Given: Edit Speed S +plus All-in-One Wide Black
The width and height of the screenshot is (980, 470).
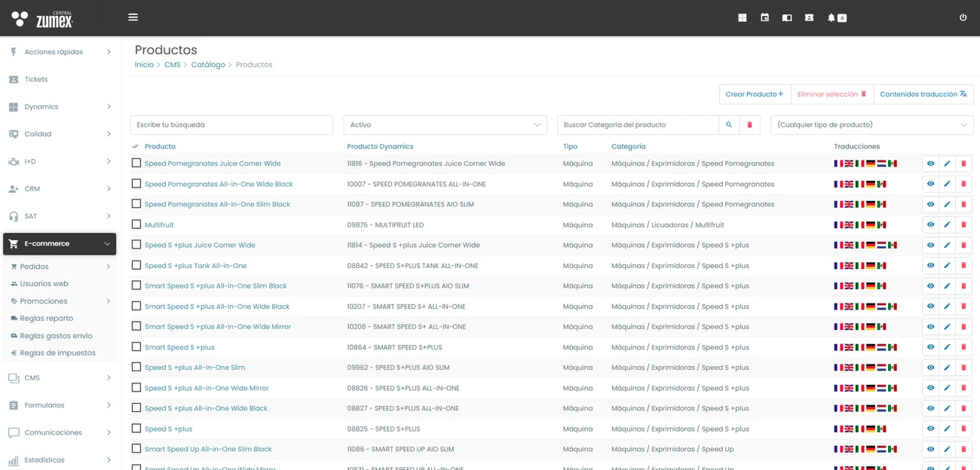Looking at the screenshot, I should click(x=947, y=408).
